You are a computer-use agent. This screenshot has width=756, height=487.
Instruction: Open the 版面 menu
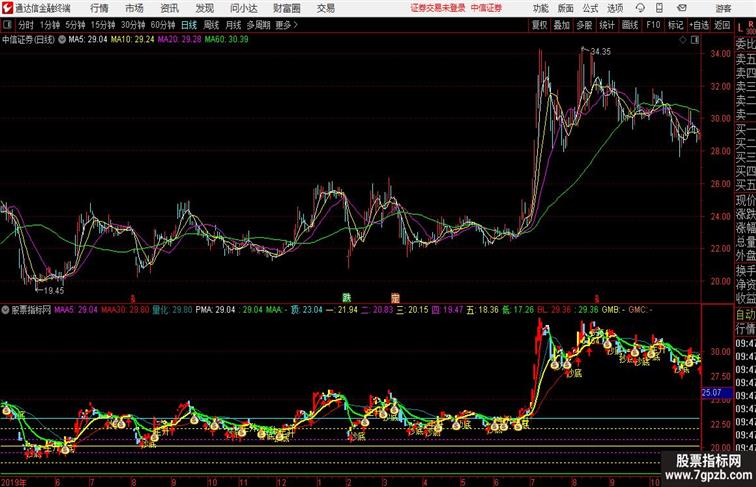tap(566, 8)
